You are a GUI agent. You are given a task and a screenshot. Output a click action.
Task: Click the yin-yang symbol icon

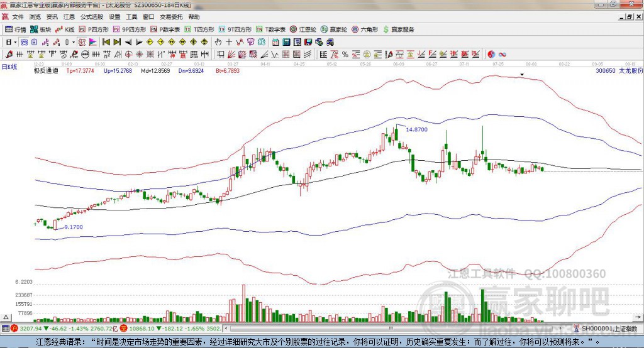[x=491, y=54]
